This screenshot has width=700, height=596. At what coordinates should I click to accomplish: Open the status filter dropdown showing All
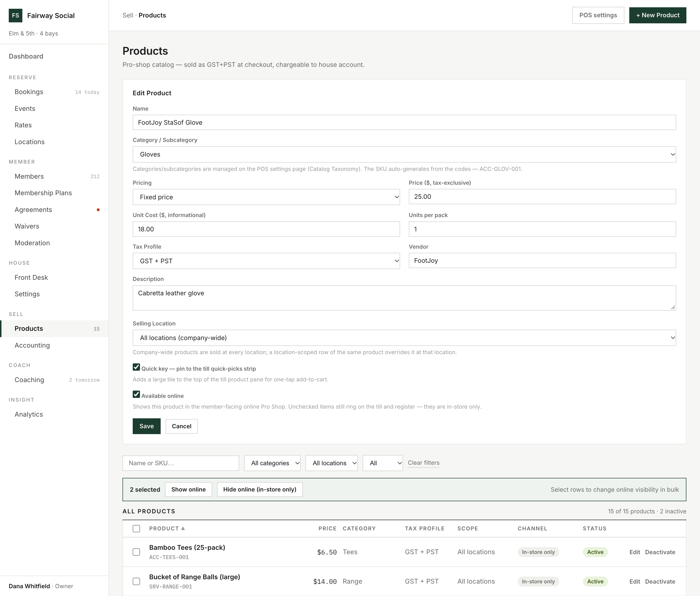click(x=382, y=463)
